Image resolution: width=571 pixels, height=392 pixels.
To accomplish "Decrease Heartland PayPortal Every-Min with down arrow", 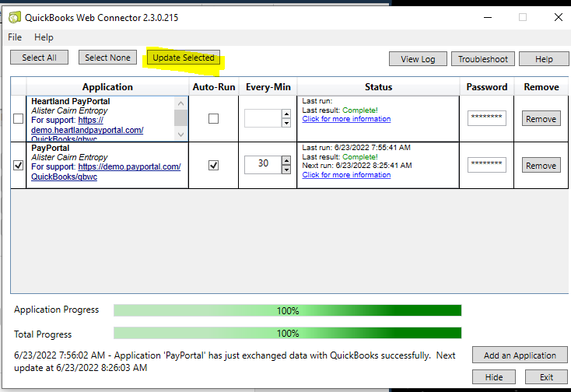I will tap(286, 123).
